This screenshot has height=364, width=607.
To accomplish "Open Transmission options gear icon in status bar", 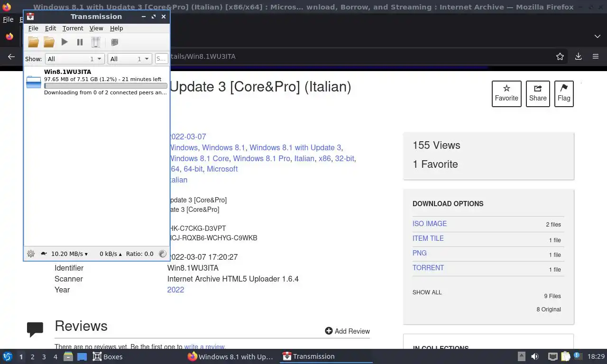I will pos(31,254).
